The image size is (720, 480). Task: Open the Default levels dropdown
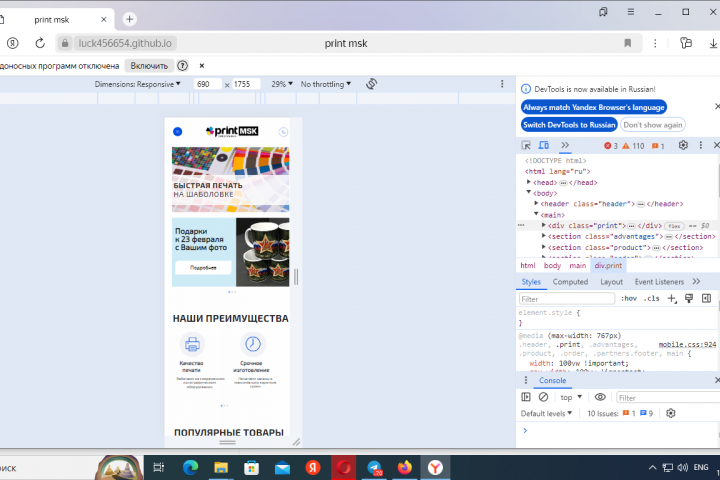tap(546, 413)
